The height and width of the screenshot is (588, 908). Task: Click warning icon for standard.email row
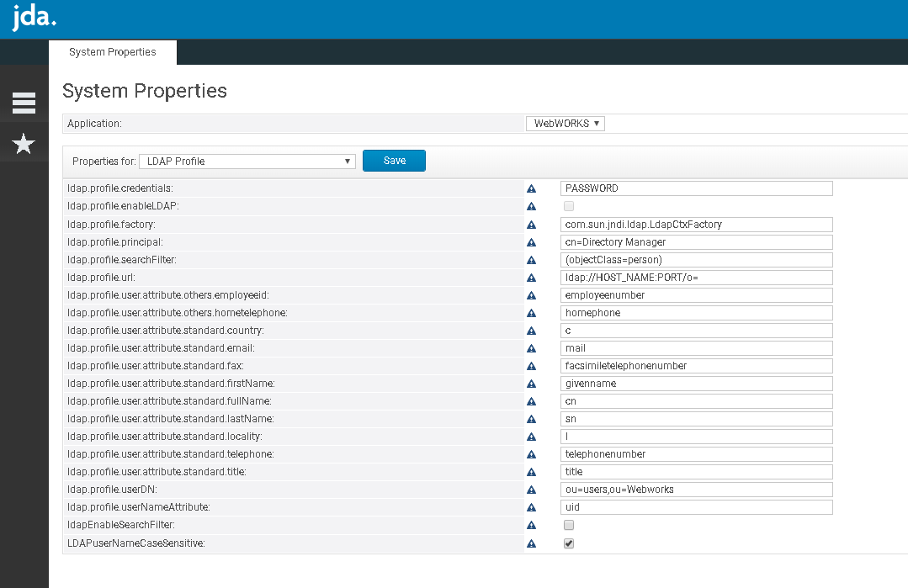(x=531, y=348)
